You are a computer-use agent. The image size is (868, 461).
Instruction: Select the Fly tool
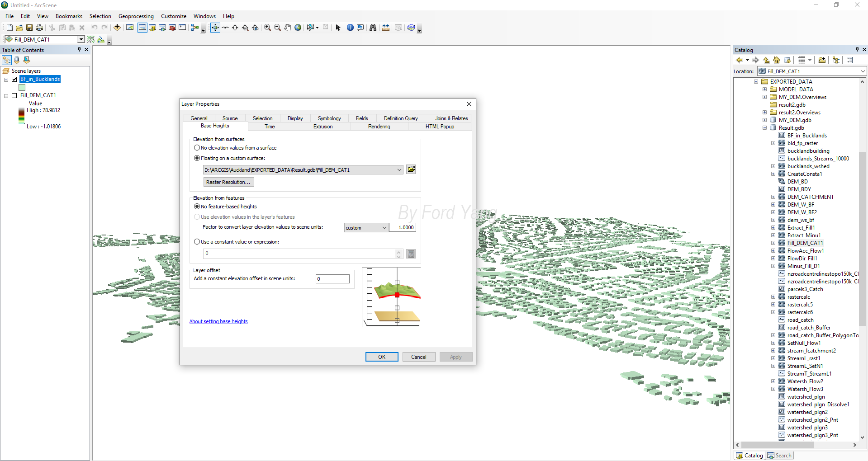click(225, 28)
